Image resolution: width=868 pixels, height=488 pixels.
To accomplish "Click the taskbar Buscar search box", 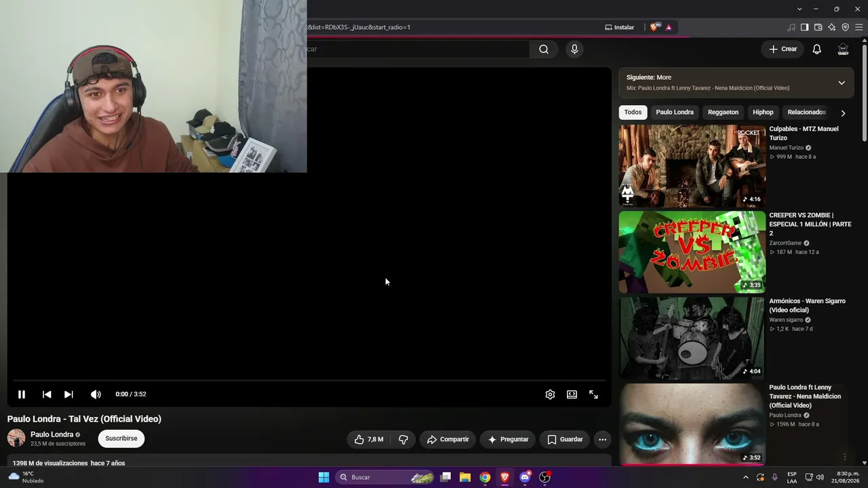I will [384, 477].
